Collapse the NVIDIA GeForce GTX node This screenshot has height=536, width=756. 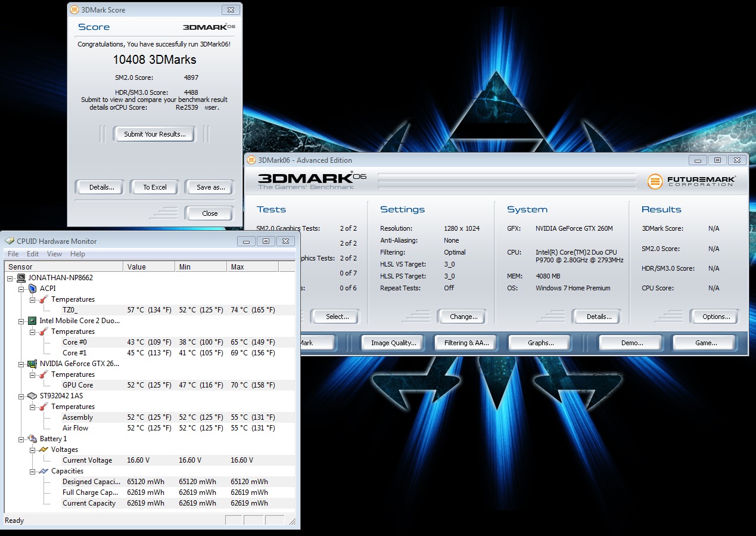[x=21, y=364]
